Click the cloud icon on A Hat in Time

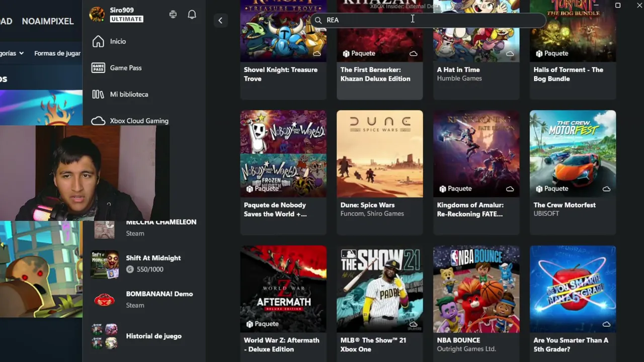[x=510, y=53]
